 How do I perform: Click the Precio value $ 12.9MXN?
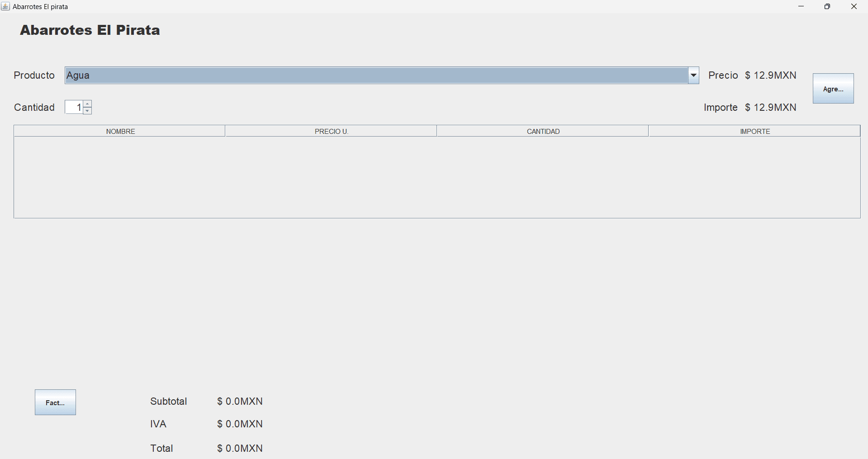click(771, 76)
